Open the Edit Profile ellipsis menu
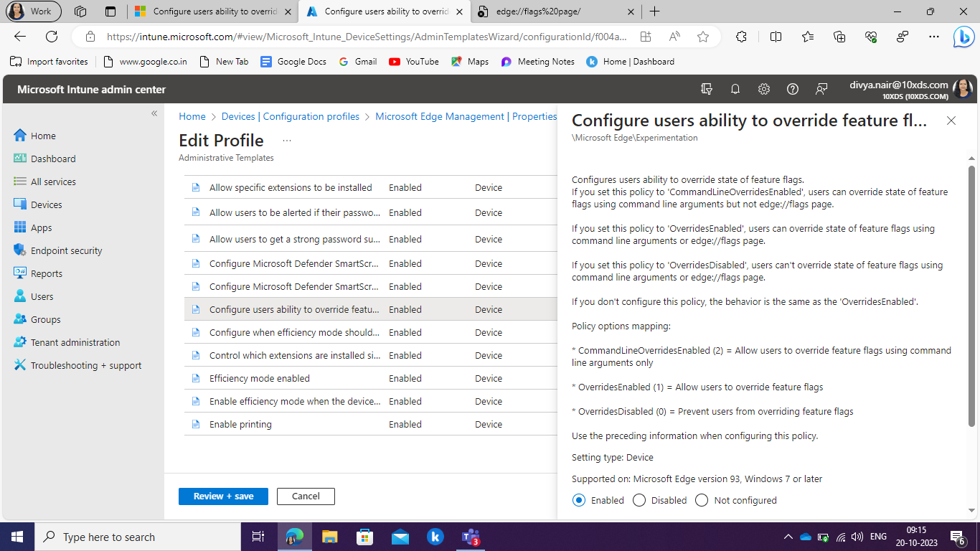This screenshot has width=980, height=551. (287, 141)
